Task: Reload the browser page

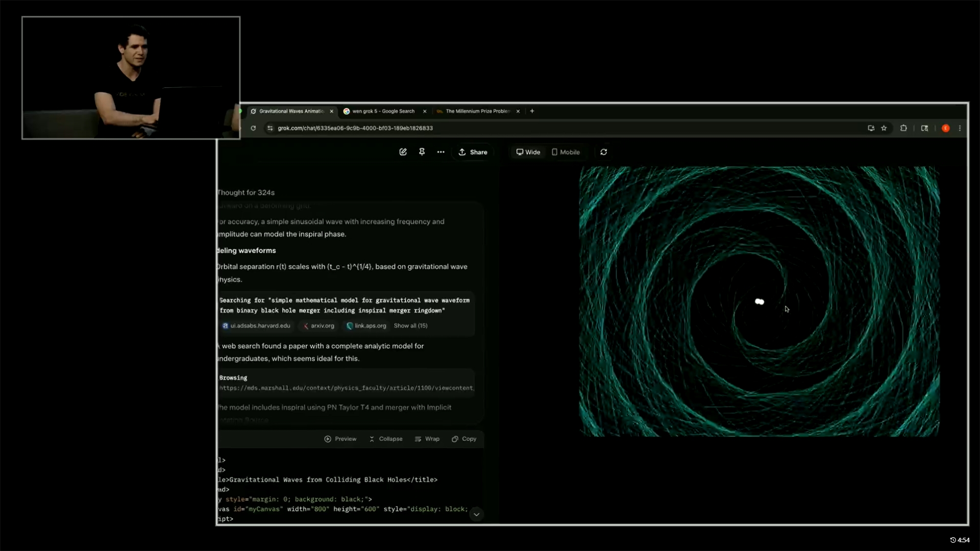Action: tap(253, 128)
